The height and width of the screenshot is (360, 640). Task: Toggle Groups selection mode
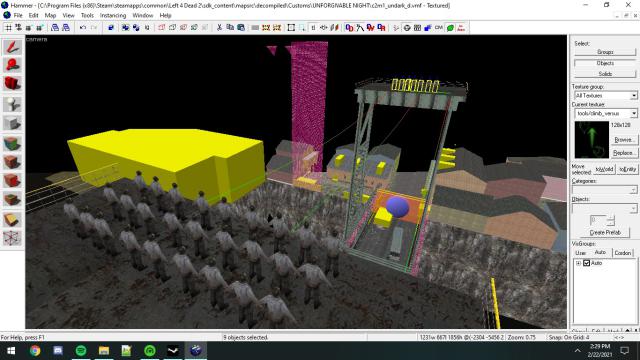pyautogui.click(x=605, y=52)
